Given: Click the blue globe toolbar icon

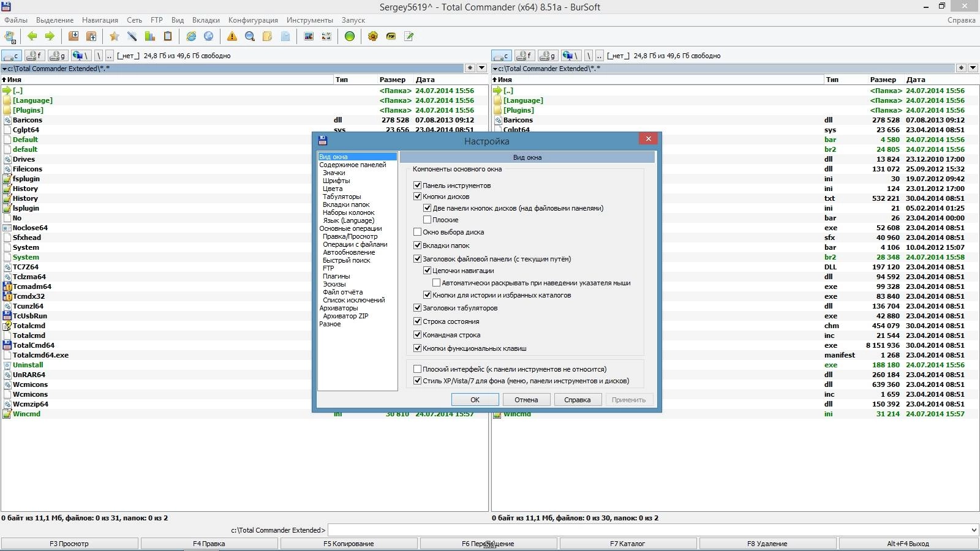Looking at the screenshot, I should [209, 37].
